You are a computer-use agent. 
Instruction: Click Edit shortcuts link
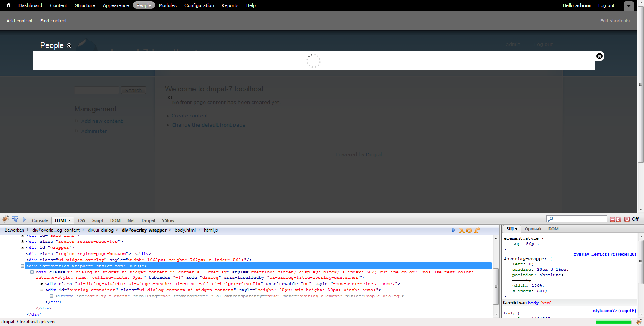tap(615, 21)
